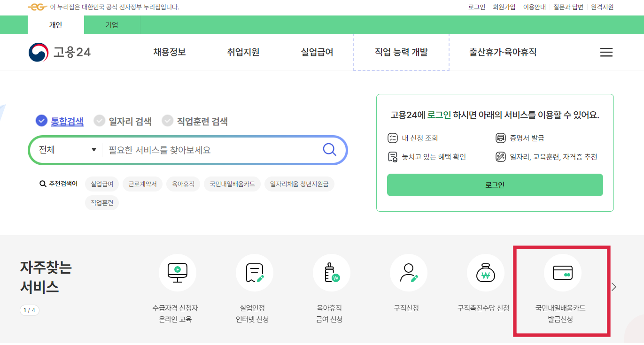Switch to the 개인 tab
The width and height of the screenshot is (644, 345).
pyautogui.click(x=56, y=25)
